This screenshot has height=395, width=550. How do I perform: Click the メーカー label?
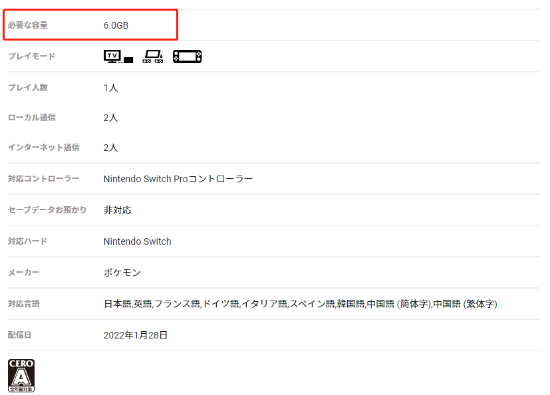[x=24, y=272]
